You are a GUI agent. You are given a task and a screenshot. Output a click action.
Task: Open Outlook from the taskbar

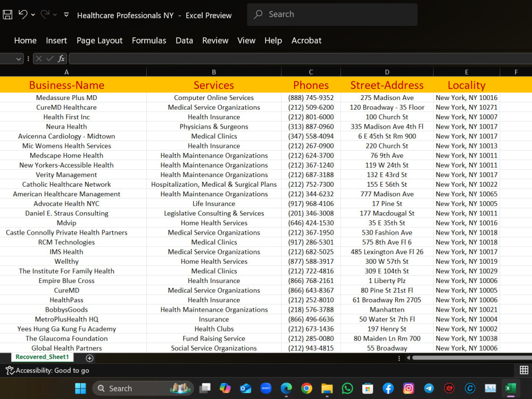coord(245,388)
